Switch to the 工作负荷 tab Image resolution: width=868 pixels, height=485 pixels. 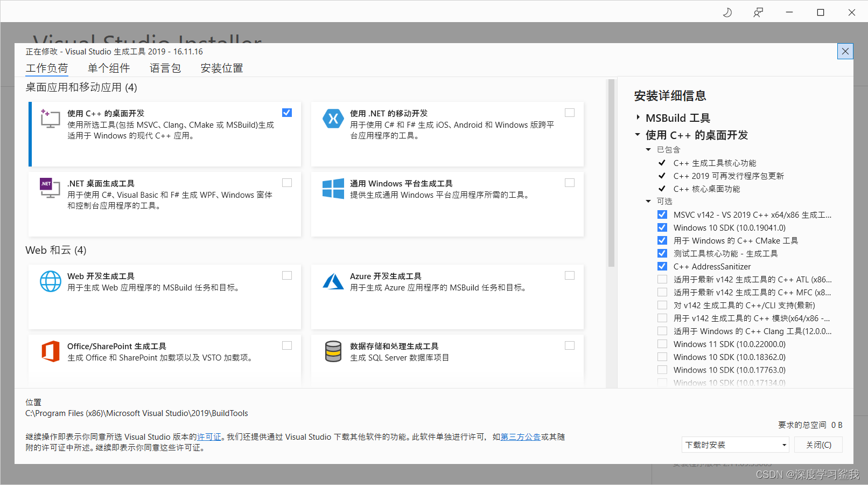pos(47,68)
